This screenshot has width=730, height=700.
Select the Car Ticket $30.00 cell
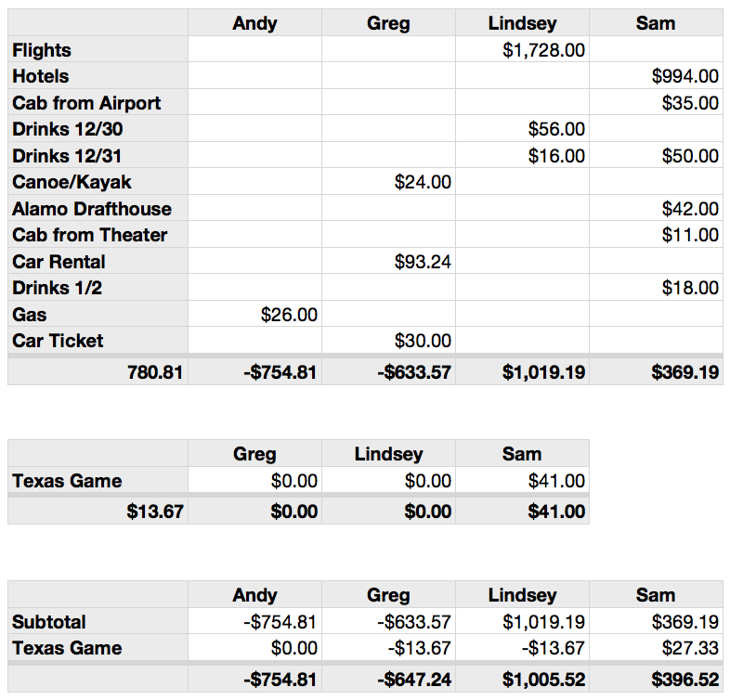pyautogui.click(x=388, y=340)
